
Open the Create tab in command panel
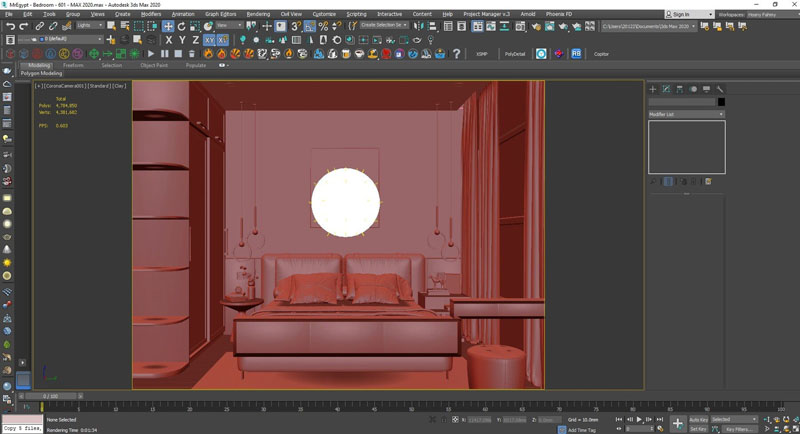point(653,89)
